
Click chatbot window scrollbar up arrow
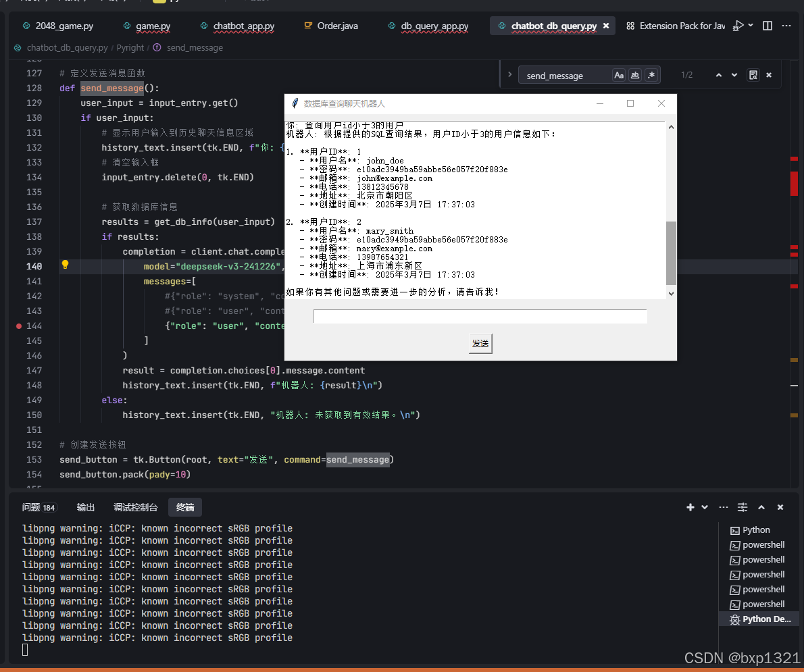671,126
